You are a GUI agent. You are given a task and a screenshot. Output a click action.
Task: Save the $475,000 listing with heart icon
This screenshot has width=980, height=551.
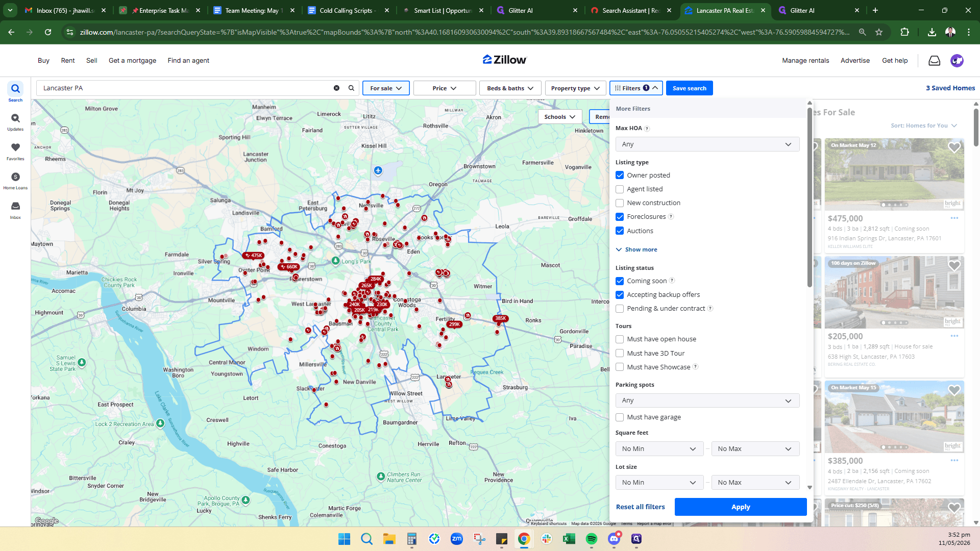point(954,147)
